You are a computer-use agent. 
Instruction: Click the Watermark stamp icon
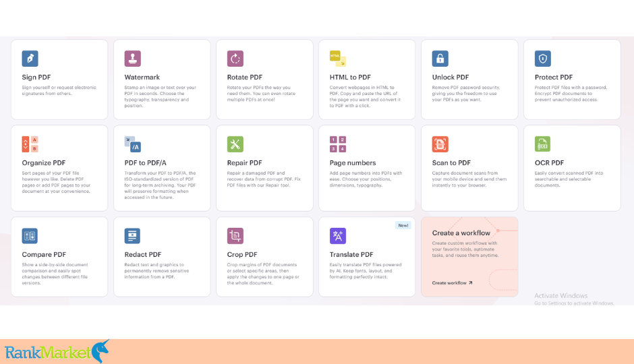coord(133,59)
